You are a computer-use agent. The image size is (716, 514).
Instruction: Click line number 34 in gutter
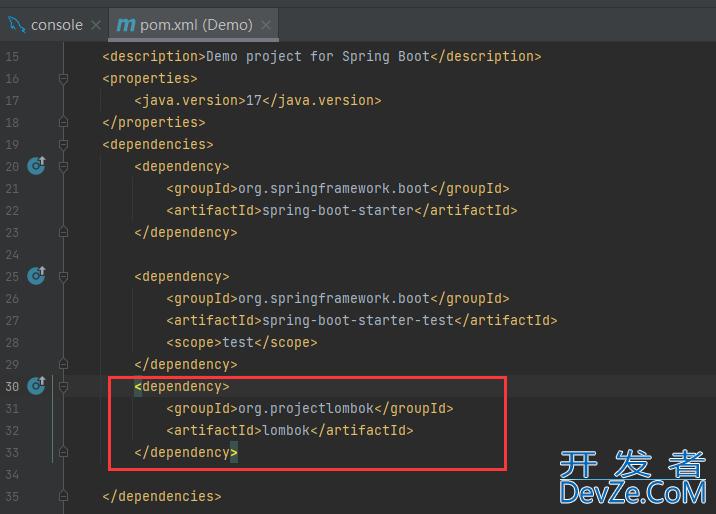tap(12, 475)
